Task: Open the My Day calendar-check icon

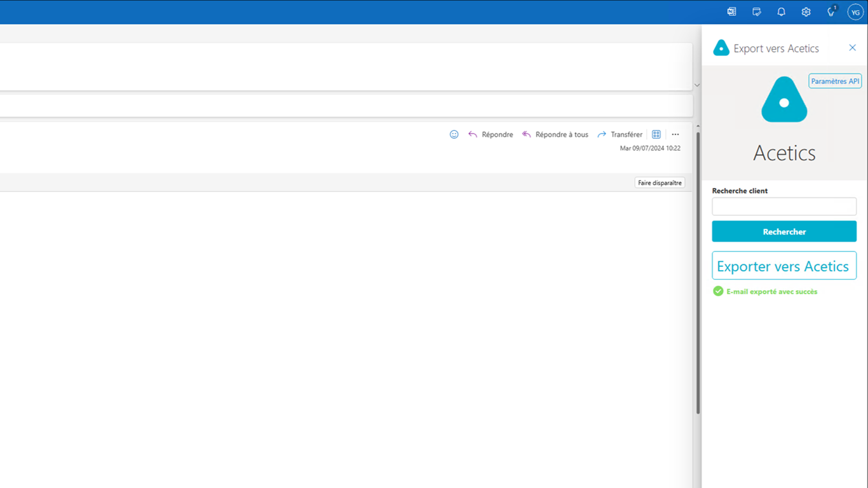Action: click(x=757, y=12)
